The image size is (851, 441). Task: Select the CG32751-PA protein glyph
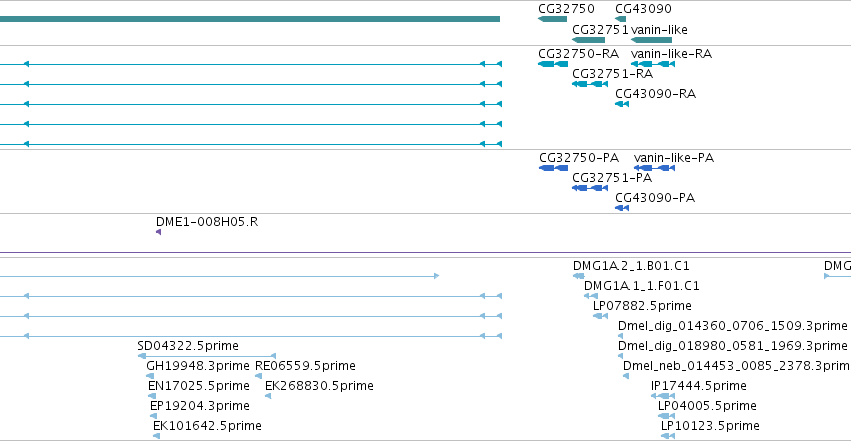coord(590,188)
